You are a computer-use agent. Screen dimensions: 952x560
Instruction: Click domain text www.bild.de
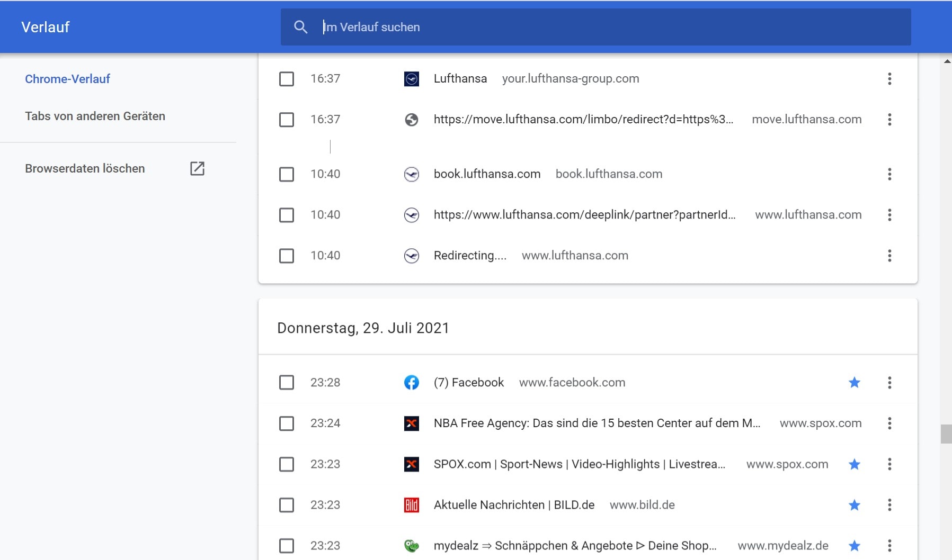point(642,505)
